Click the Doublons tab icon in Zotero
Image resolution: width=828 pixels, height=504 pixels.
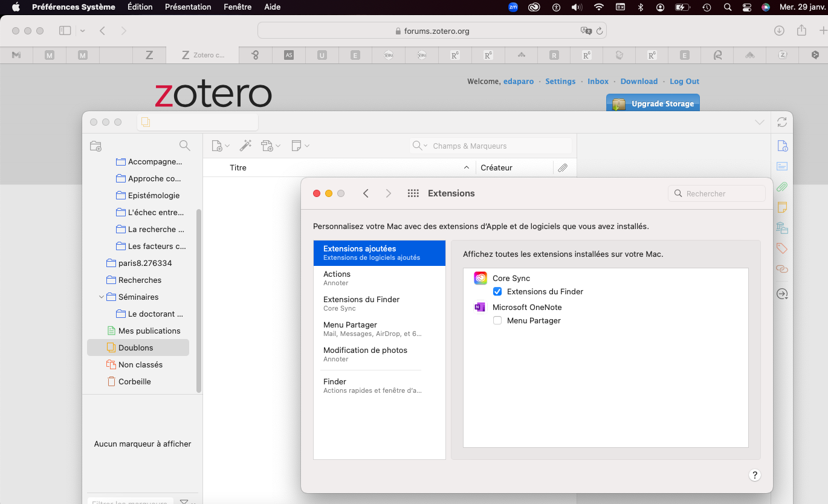(145, 122)
